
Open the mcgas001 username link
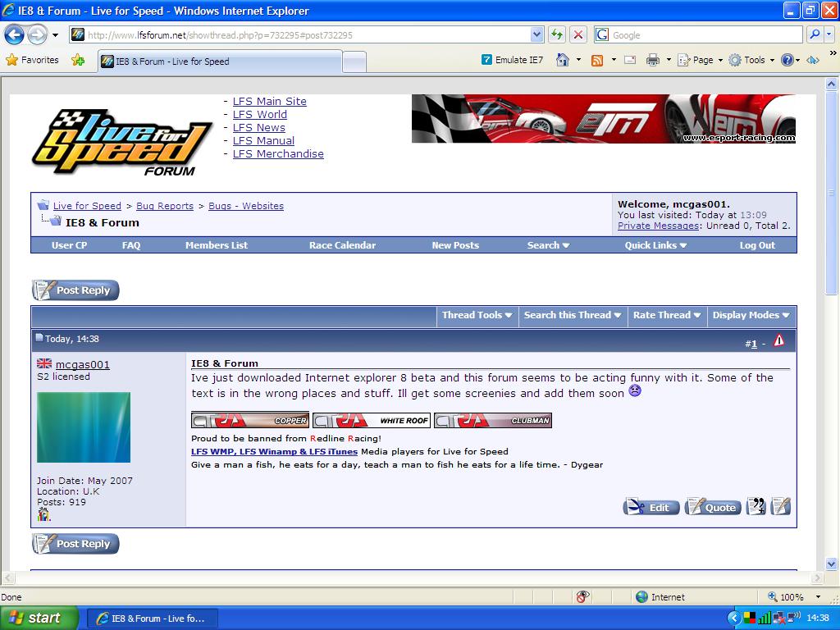click(x=83, y=365)
